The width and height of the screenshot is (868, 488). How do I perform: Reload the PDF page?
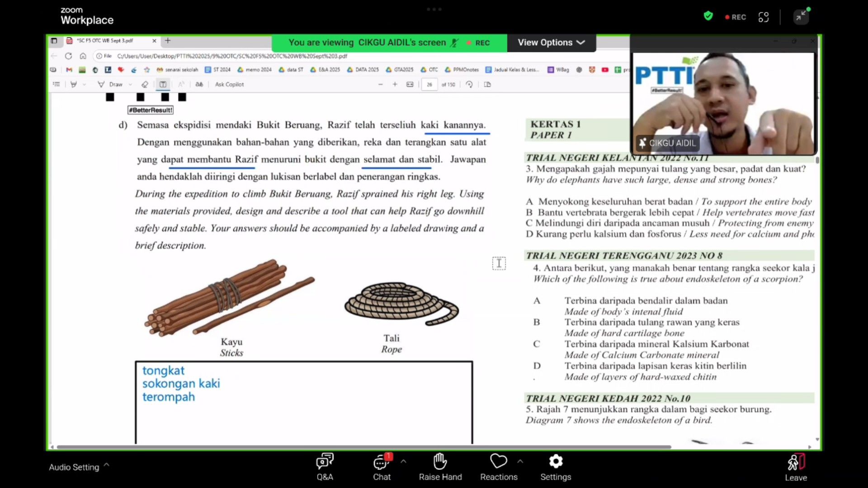point(68,56)
